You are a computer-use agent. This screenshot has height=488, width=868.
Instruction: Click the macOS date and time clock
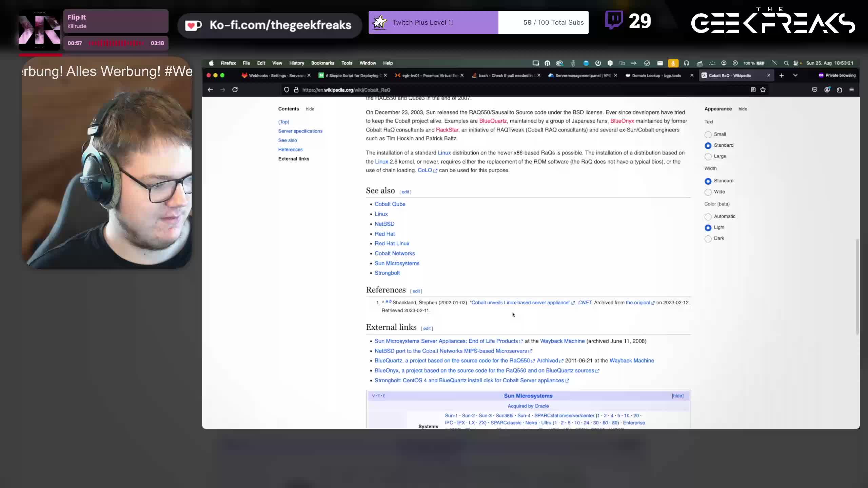(829, 63)
